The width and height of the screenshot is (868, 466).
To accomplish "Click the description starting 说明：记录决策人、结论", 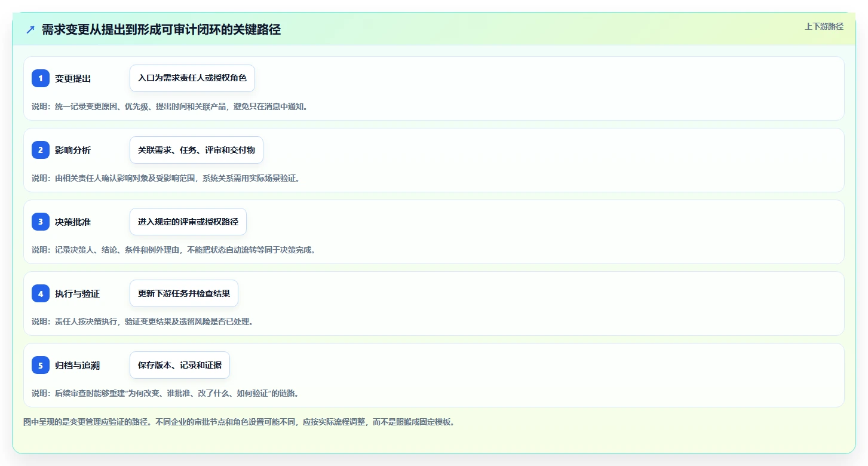I will tap(173, 250).
